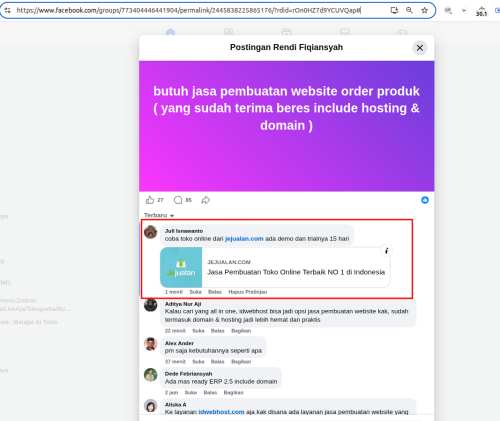Close the Postingan Rendi Fiqiansyah dialog
Viewport: 500px width, 421px height.
(420, 48)
